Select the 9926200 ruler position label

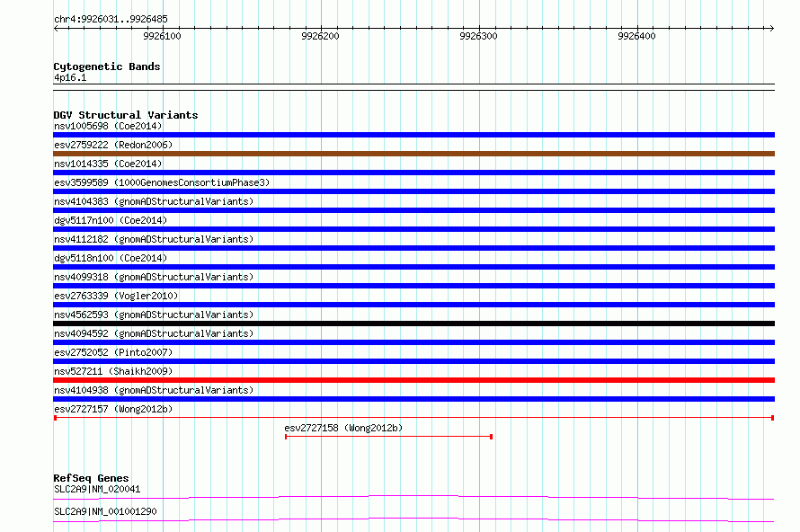click(320, 36)
